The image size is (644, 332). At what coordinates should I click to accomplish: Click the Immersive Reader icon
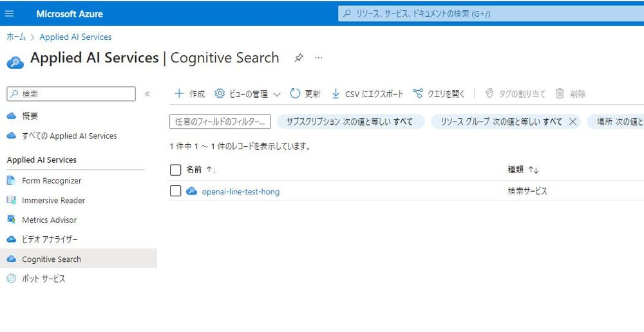(12, 200)
